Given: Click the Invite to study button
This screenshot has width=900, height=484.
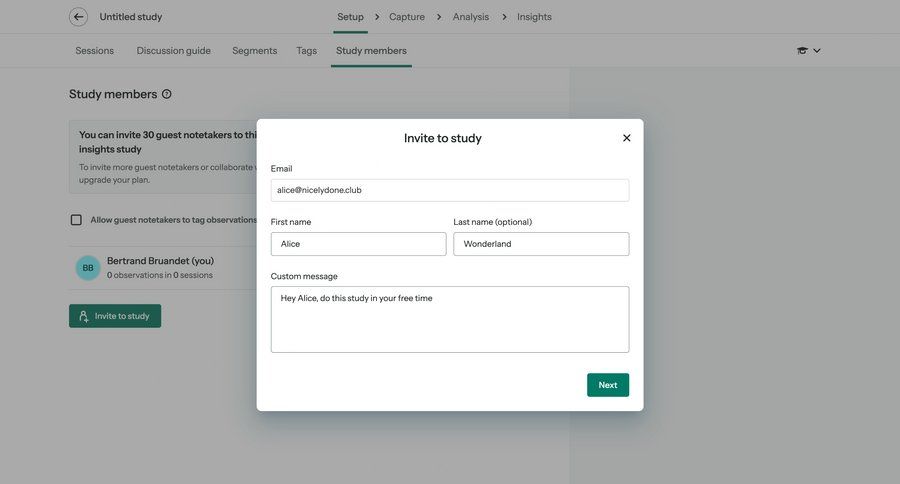Looking at the screenshot, I should 115,316.
